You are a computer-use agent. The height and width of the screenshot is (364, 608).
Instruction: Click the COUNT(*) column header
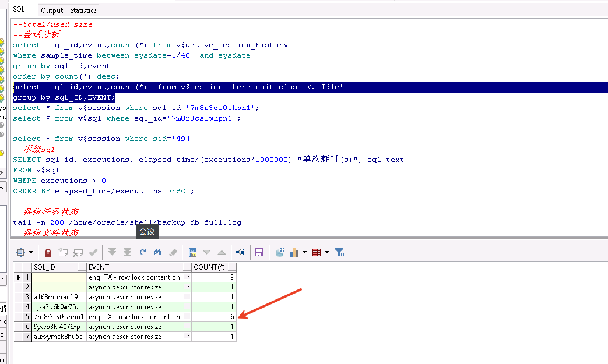pyautogui.click(x=213, y=267)
